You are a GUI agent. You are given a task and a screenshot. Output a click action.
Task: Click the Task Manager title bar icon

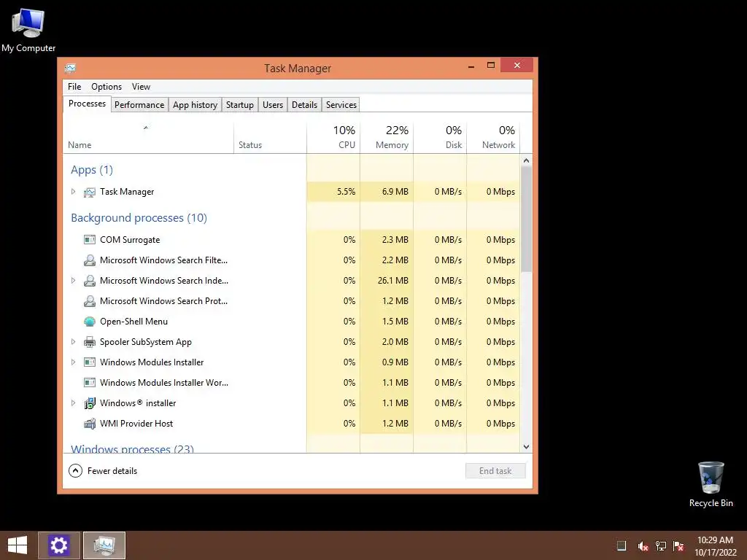pyautogui.click(x=70, y=69)
